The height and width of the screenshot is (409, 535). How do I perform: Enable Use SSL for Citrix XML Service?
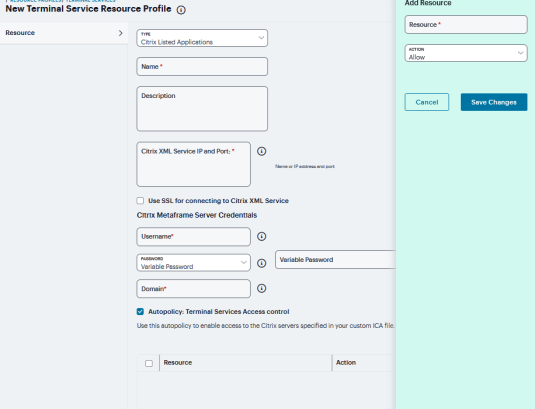click(140, 201)
